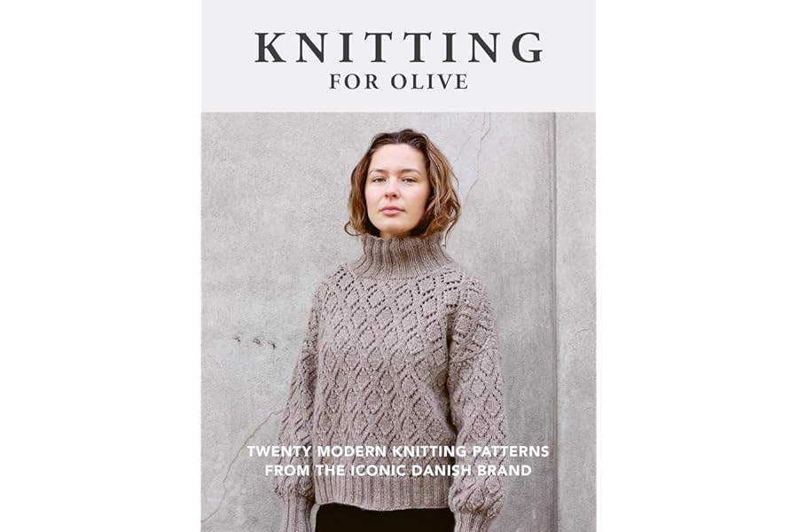Click the dark marks on the concrete wall
The width and height of the screenshot is (798, 532).
click(x=254, y=341)
